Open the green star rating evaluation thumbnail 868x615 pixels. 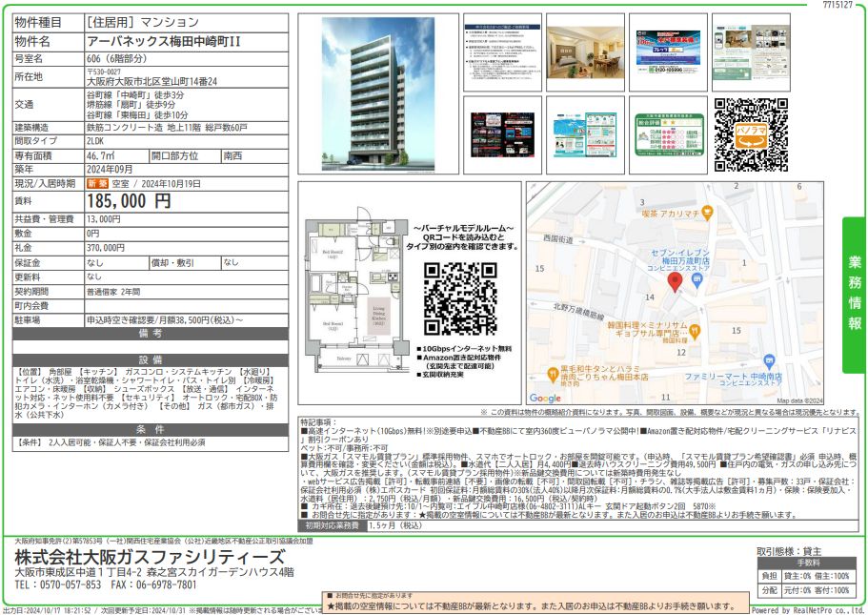[x=668, y=135]
